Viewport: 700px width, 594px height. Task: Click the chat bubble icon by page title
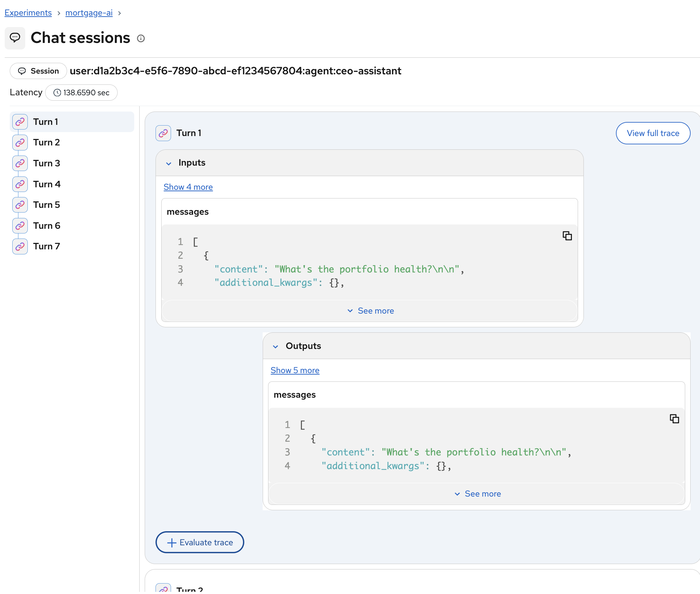click(x=15, y=38)
